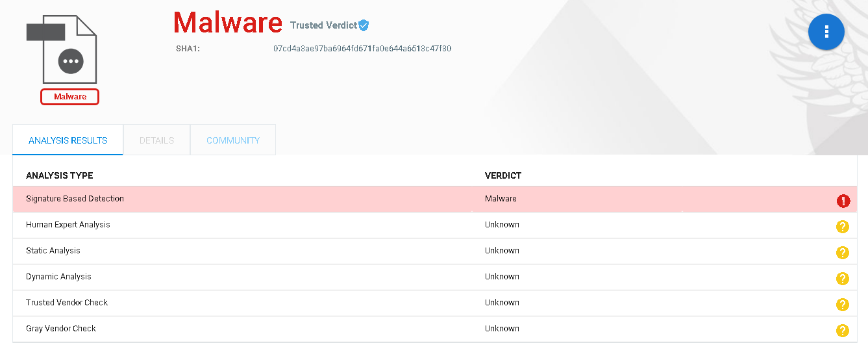This screenshot has height=356, width=868.
Task: Click question mark icon for Trusted Vendor Check
Action: tap(843, 305)
